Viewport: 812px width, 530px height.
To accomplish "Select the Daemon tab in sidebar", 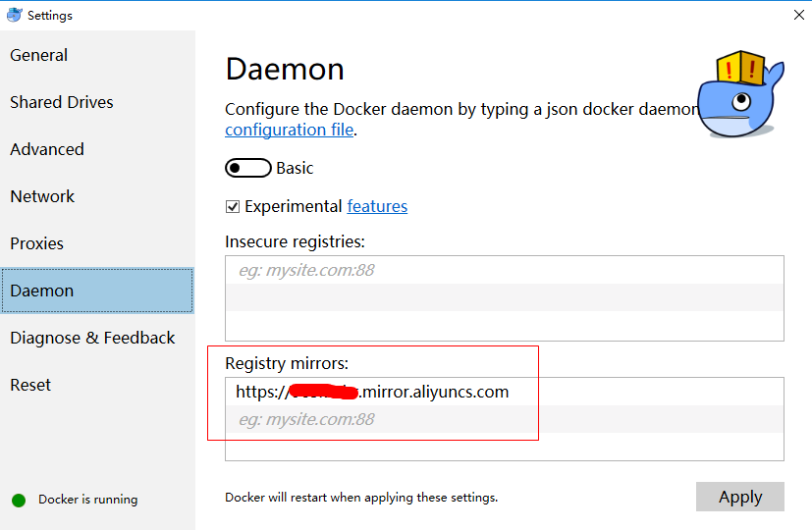I will [x=42, y=291].
